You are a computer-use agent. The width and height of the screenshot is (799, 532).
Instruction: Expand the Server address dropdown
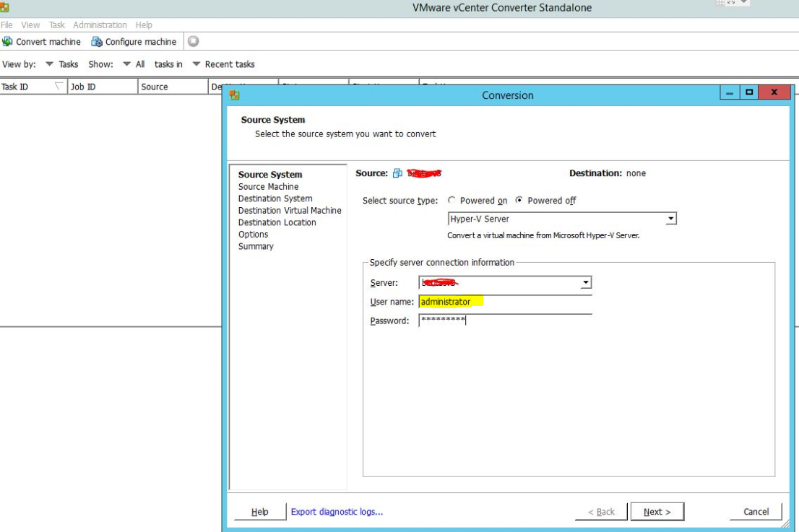(x=586, y=282)
